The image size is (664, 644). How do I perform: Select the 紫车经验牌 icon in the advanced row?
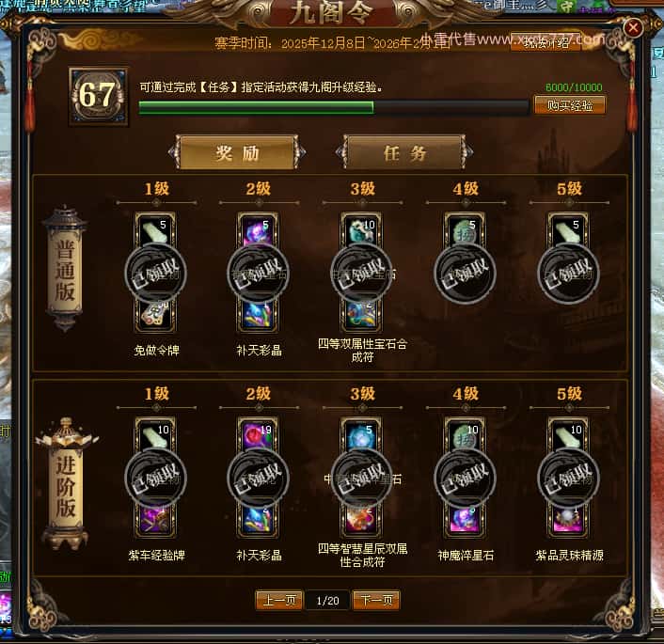155,520
